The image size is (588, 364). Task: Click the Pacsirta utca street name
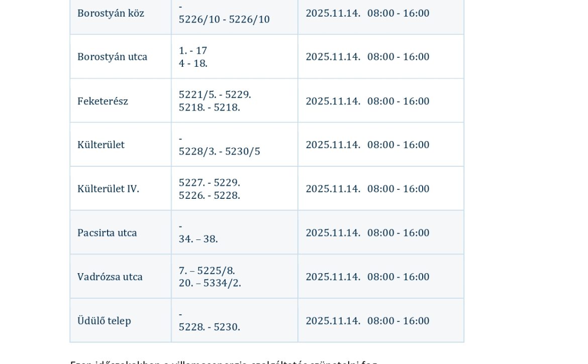[x=107, y=233]
